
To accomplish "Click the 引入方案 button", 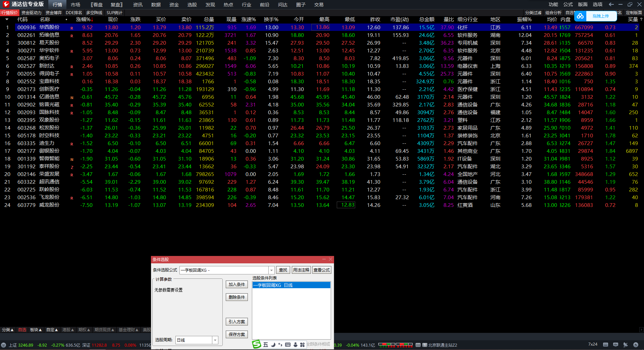I will 237,322.
